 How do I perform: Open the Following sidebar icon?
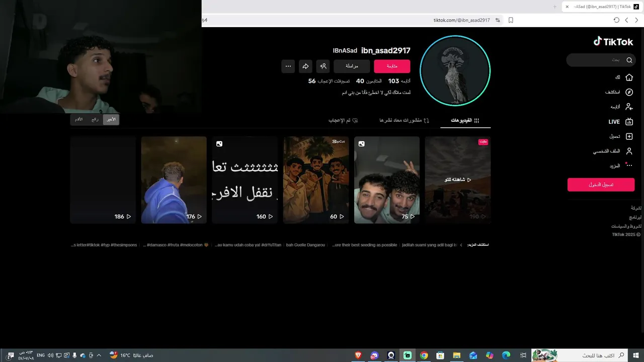pyautogui.click(x=628, y=107)
